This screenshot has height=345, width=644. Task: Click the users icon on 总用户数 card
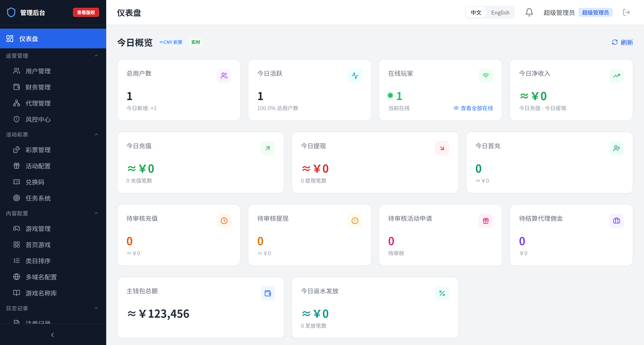(224, 76)
